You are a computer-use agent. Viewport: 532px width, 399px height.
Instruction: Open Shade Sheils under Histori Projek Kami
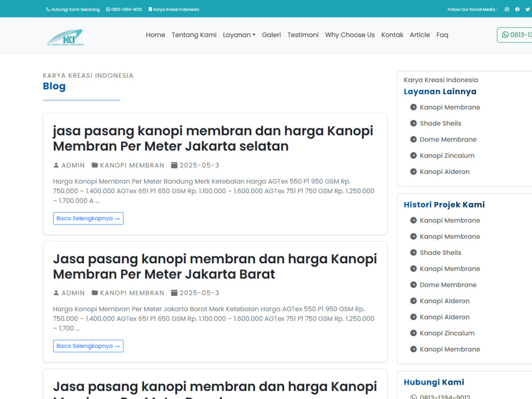coord(440,252)
